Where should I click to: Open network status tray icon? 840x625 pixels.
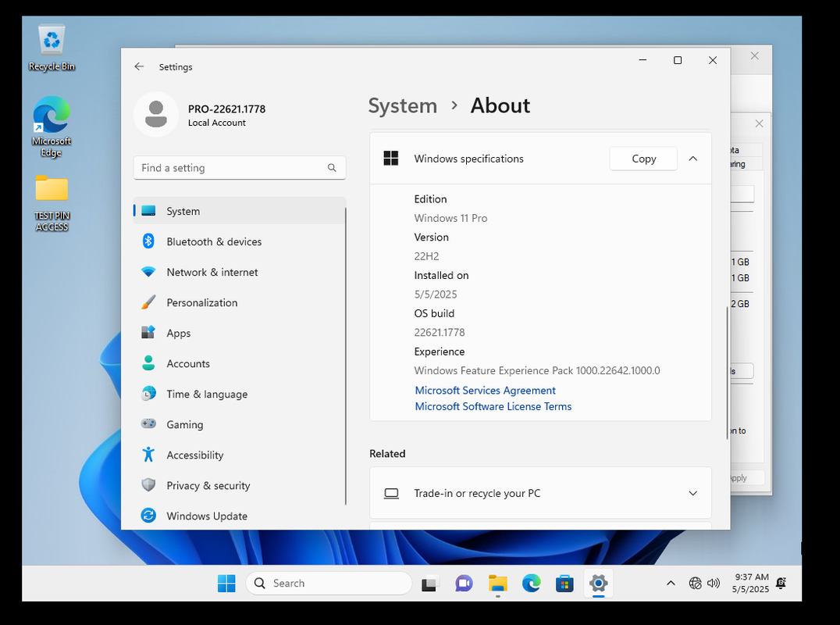click(x=696, y=583)
